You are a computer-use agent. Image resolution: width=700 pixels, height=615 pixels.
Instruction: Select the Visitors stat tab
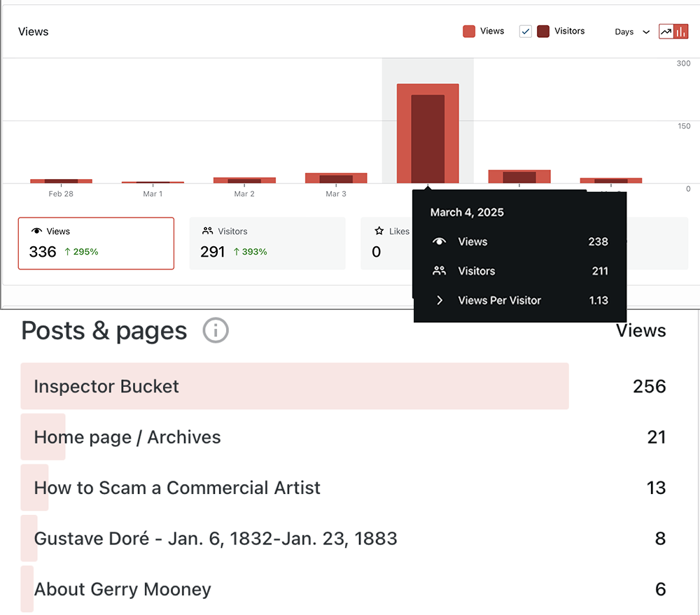click(x=267, y=243)
